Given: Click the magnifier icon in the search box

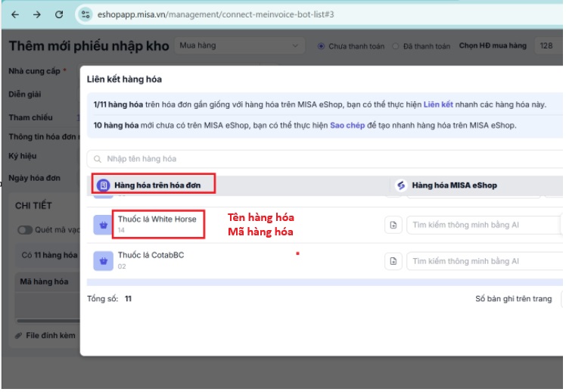Looking at the screenshot, I should 98,159.
